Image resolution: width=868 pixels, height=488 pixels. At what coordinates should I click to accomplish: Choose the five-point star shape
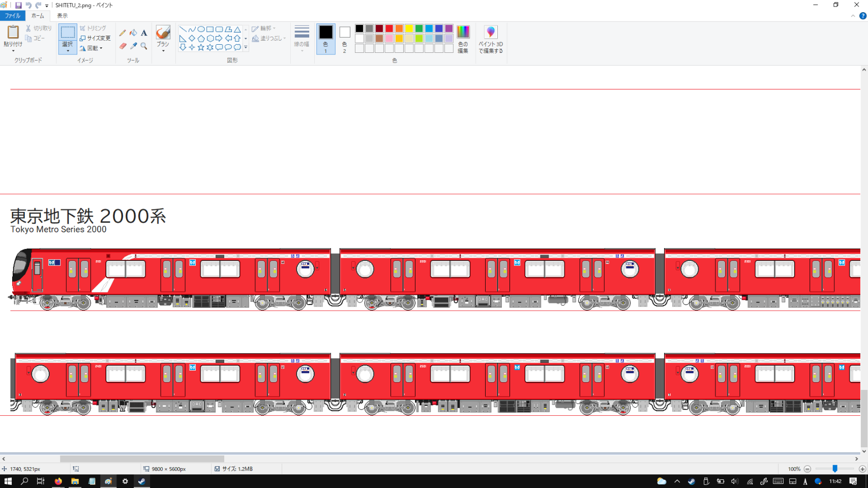[x=201, y=47]
